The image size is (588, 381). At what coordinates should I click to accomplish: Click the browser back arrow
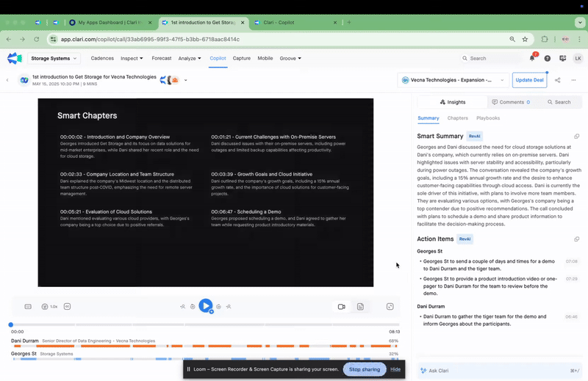(9, 39)
